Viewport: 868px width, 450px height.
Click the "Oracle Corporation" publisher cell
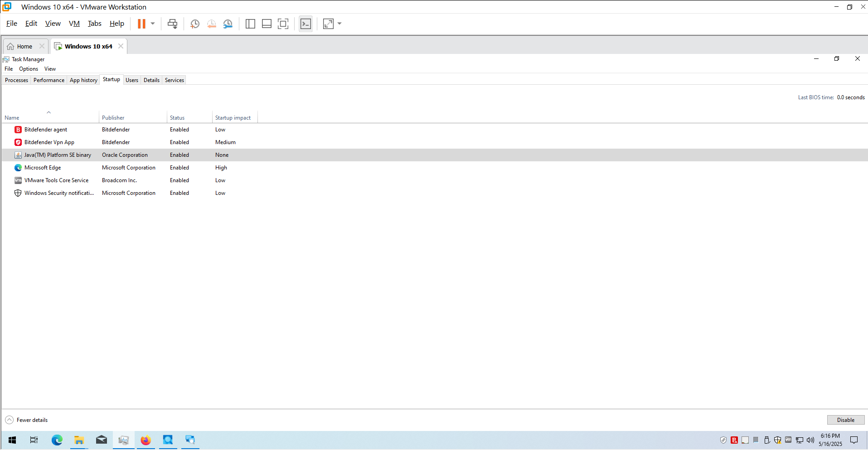coord(125,155)
